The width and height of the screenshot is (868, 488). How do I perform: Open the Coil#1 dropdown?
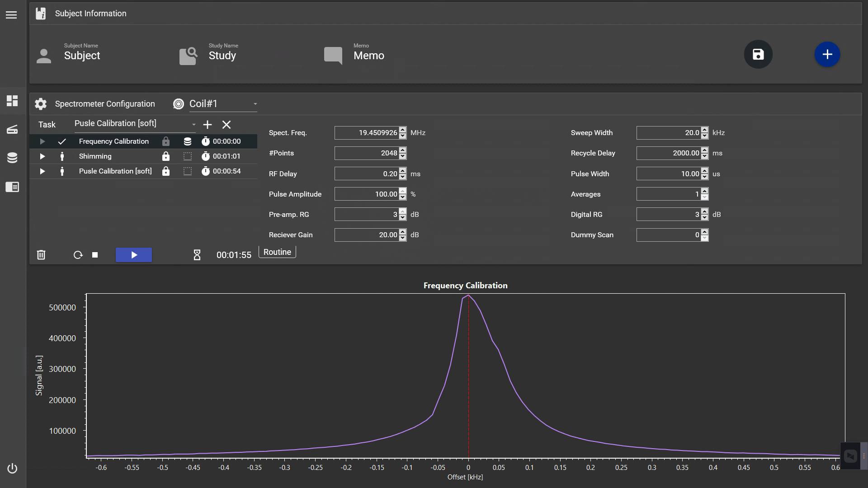[x=222, y=104]
